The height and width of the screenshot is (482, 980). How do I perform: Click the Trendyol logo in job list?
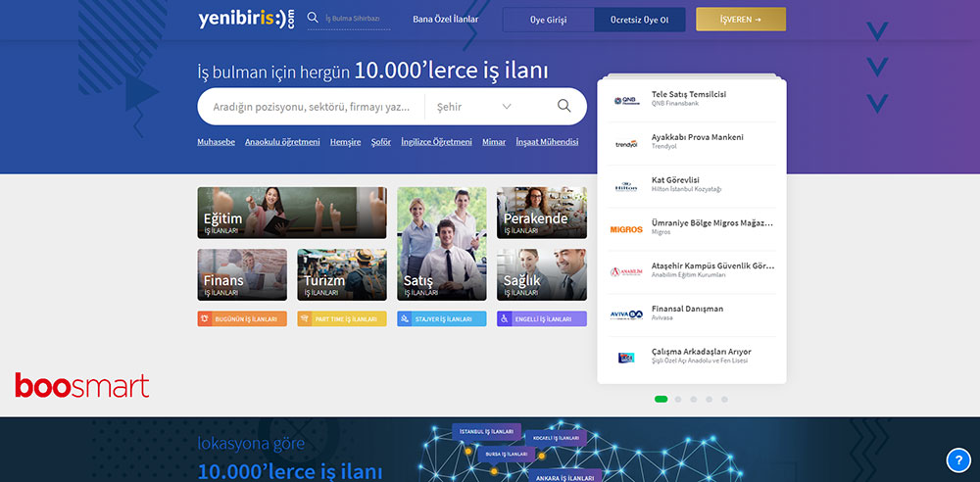pyautogui.click(x=626, y=144)
